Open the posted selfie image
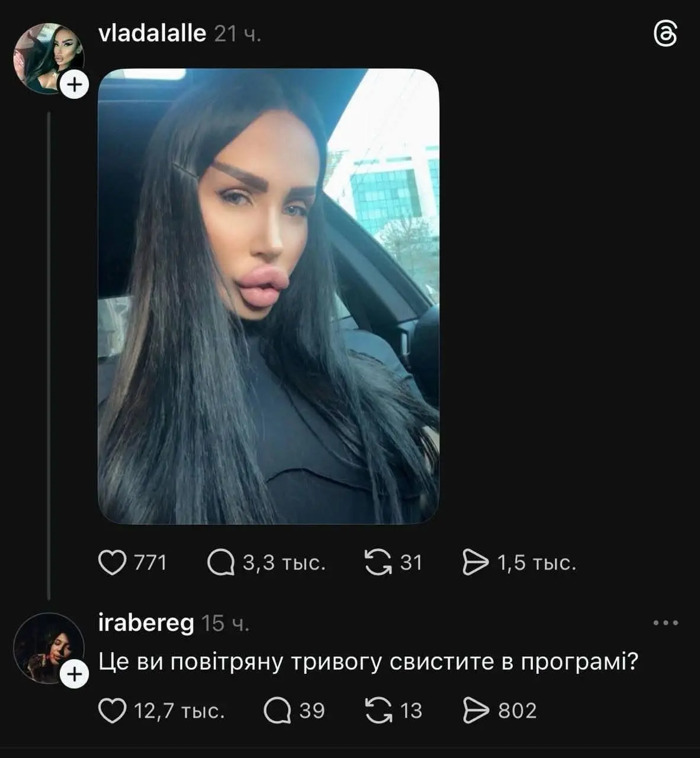 tap(268, 297)
